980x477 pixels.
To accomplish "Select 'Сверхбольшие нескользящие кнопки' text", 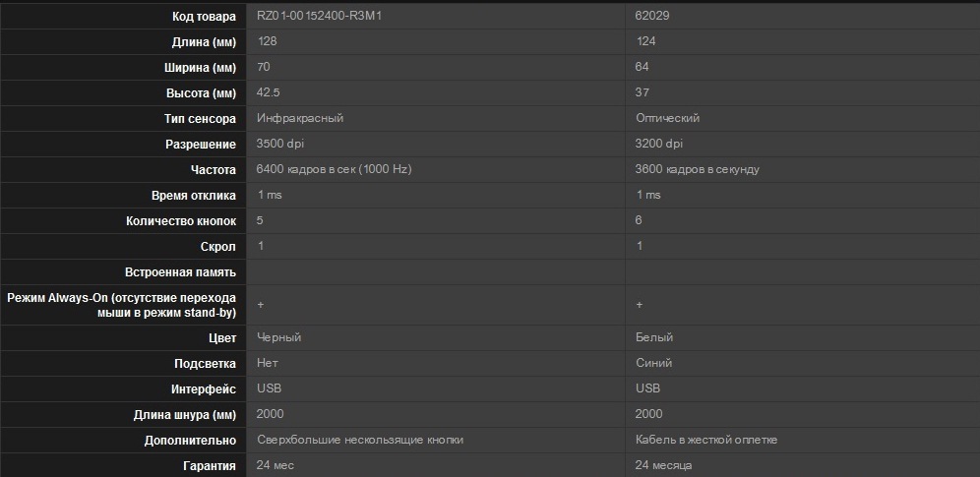I will [360, 440].
